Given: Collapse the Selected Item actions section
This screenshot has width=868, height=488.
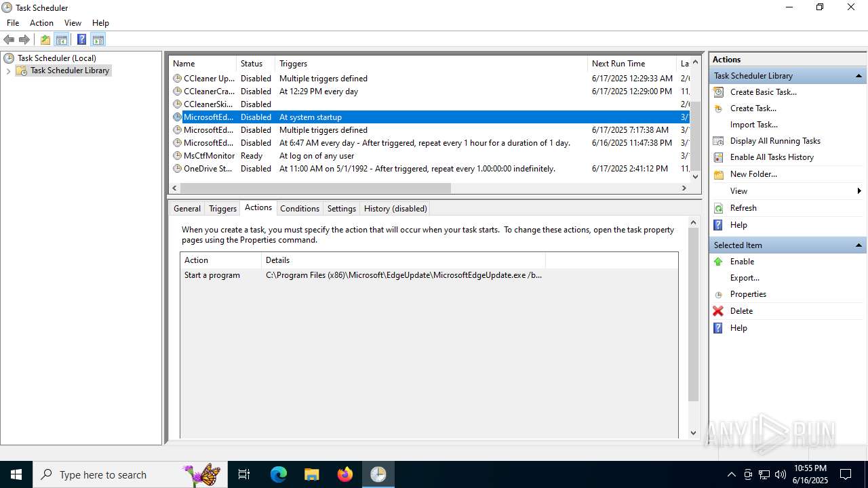Looking at the screenshot, I should pyautogui.click(x=859, y=245).
